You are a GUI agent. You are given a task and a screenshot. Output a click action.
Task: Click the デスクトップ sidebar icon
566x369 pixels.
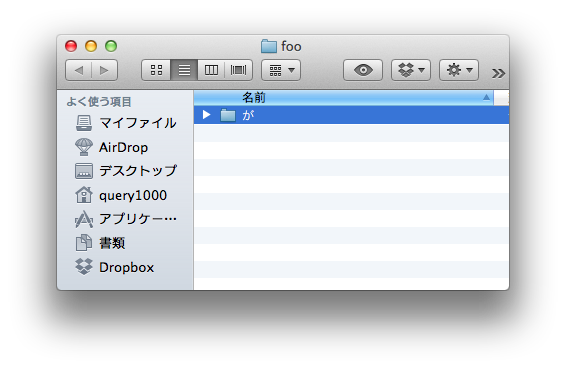tap(84, 171)
